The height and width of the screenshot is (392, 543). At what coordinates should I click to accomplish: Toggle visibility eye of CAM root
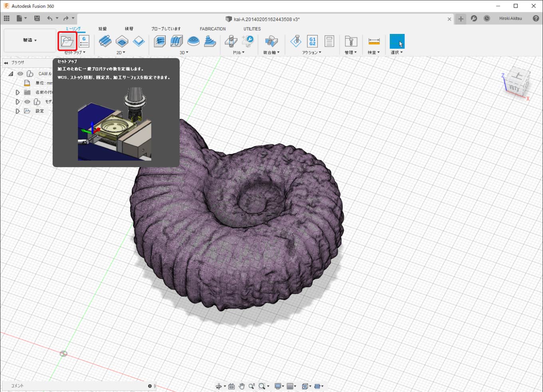[x=20, y=74]
